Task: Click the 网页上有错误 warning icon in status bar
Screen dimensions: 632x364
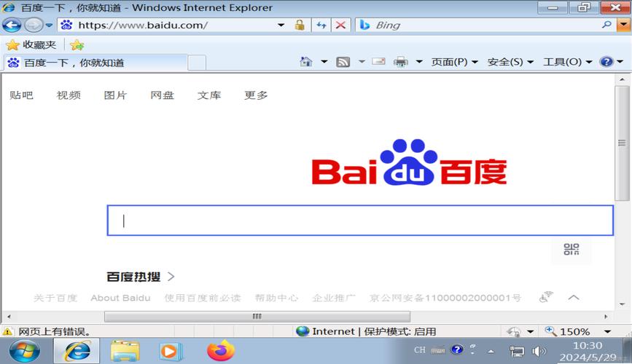Action: pos(7,332)
